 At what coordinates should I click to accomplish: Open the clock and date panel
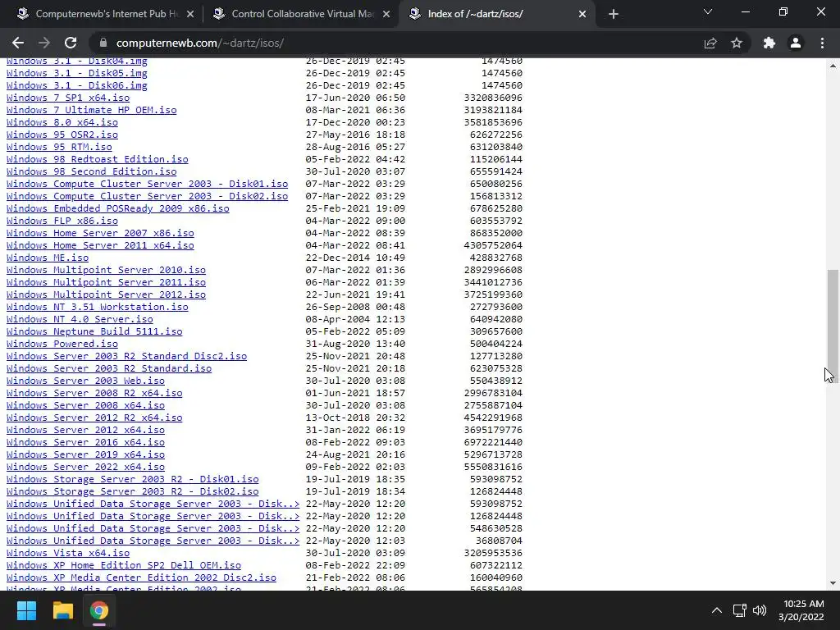(x=801, y=610)
